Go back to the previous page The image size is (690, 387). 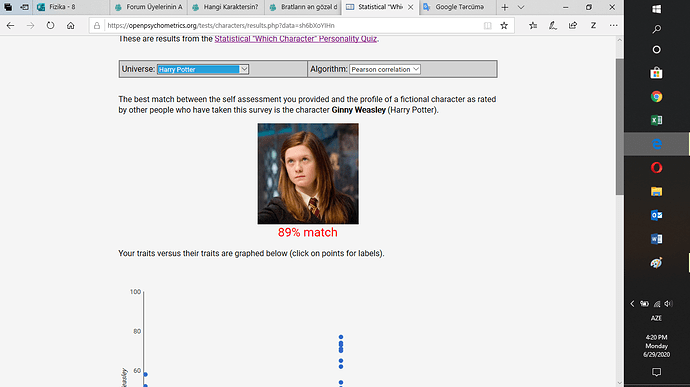click(x=10, y=26)
